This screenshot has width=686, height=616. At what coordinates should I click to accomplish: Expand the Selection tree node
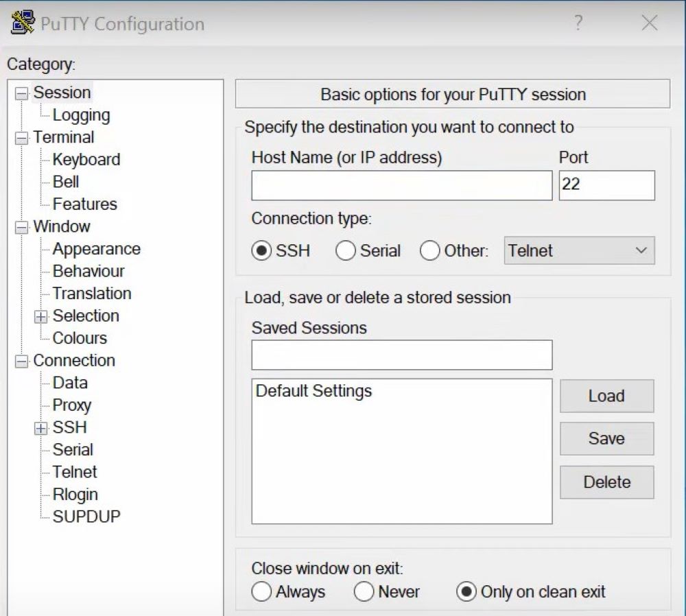pyautogui.click(x=41, y=316)
